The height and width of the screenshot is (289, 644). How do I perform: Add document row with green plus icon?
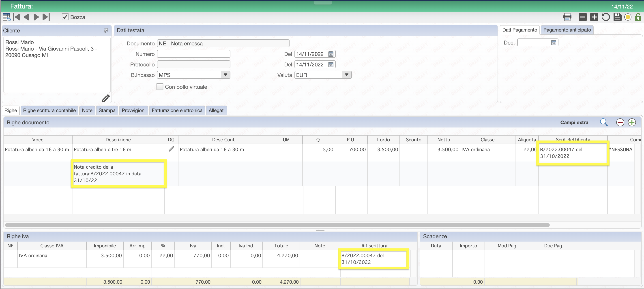[x=632, y=122]
